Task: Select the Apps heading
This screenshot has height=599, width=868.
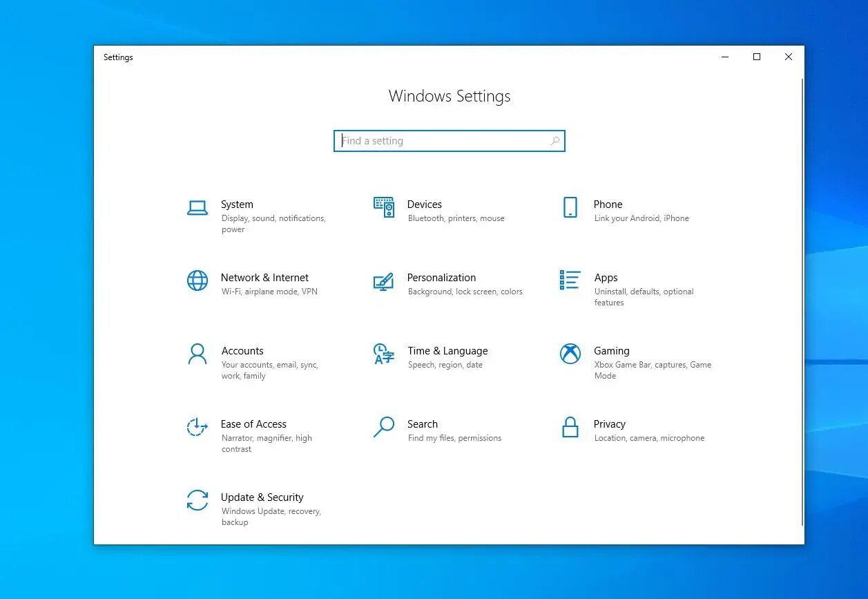Action: (x=606, y=278)
